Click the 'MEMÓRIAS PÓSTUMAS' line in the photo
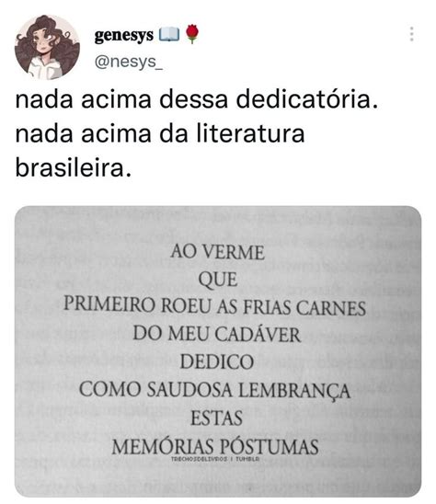 click(215, 446)
